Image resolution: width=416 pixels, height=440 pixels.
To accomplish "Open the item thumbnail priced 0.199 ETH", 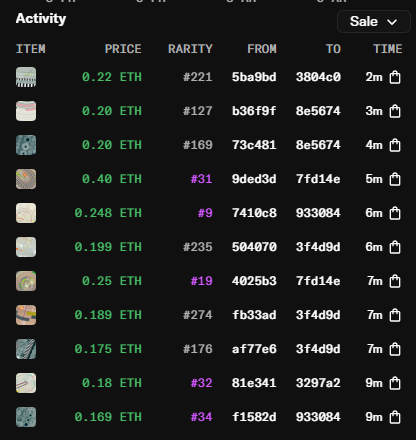I will click(26, 247).
